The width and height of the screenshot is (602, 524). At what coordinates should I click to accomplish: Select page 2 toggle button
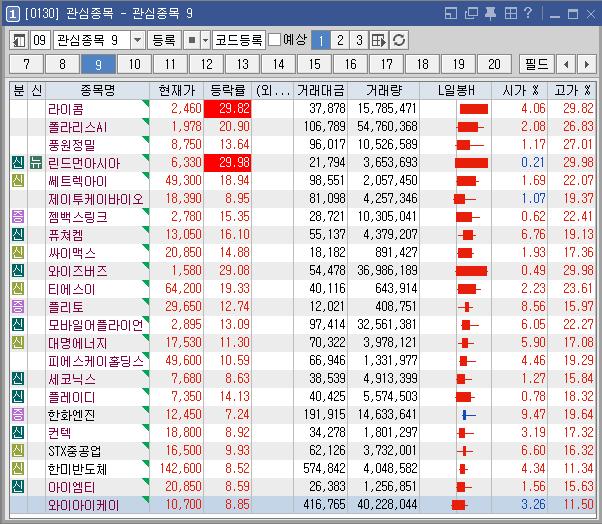click(x=340, y=40)
